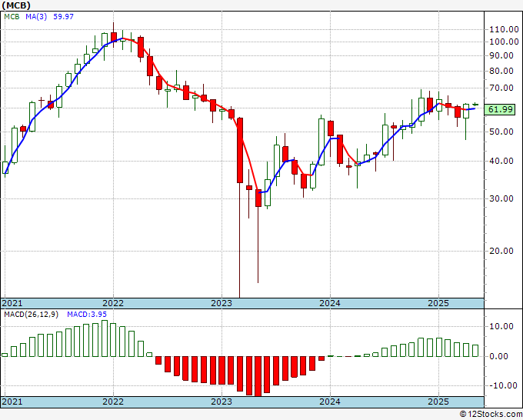523x420 pixels.
Task: Click the 61.99 current price tag
Action: pos(500,109)
